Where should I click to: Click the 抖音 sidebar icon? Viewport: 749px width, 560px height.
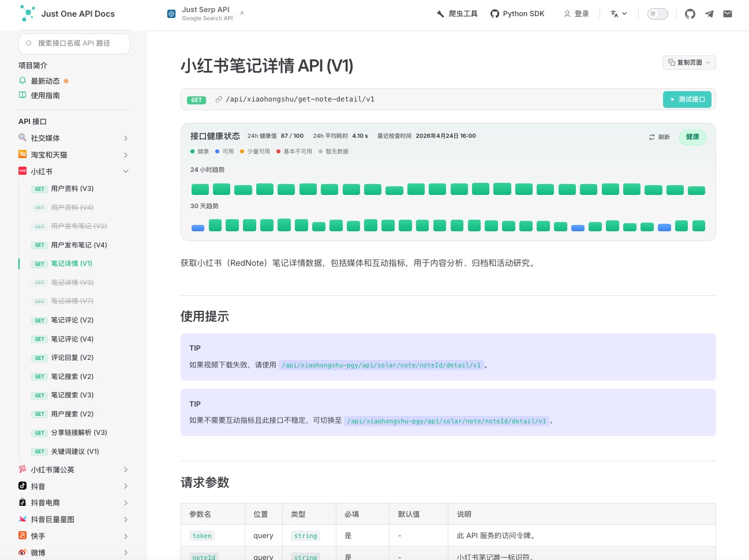pos(23,486)
